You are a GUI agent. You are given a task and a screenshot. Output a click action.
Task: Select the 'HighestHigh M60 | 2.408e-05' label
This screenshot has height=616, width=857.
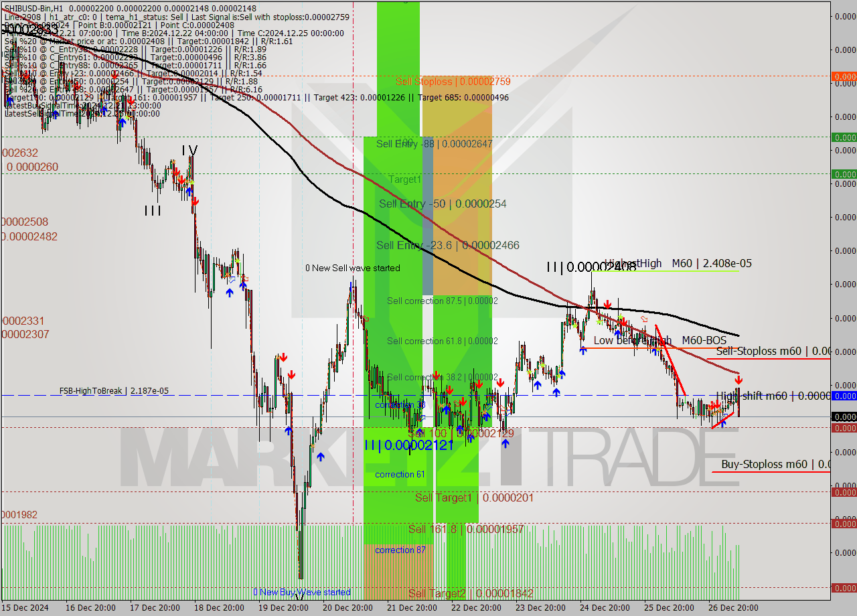click(678, 264)
